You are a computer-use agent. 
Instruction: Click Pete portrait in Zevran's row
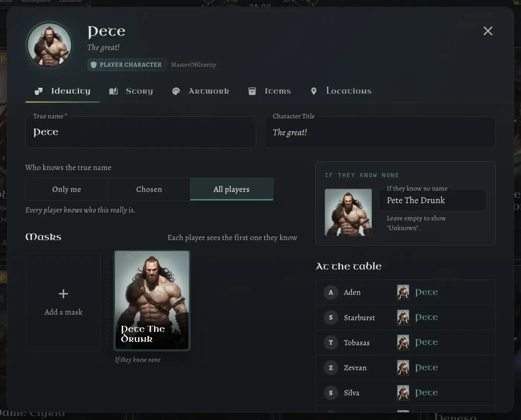(403, 368)
